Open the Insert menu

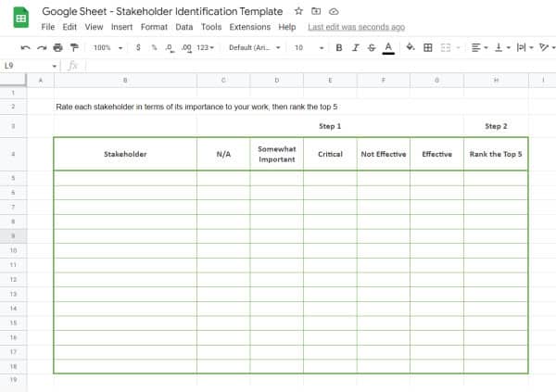[x=121, y=27]
